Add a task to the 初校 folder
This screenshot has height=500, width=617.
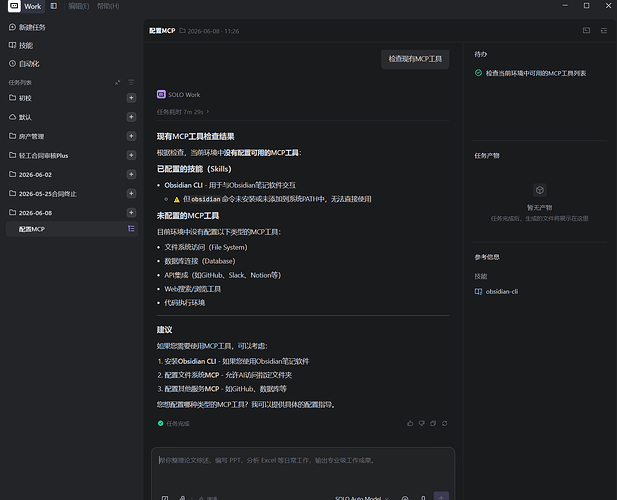(131, 98)
